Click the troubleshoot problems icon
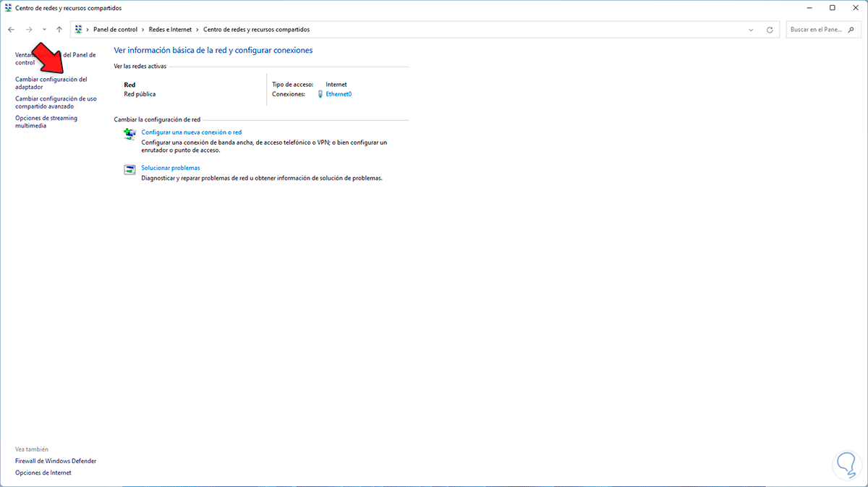 coord(130,169)
